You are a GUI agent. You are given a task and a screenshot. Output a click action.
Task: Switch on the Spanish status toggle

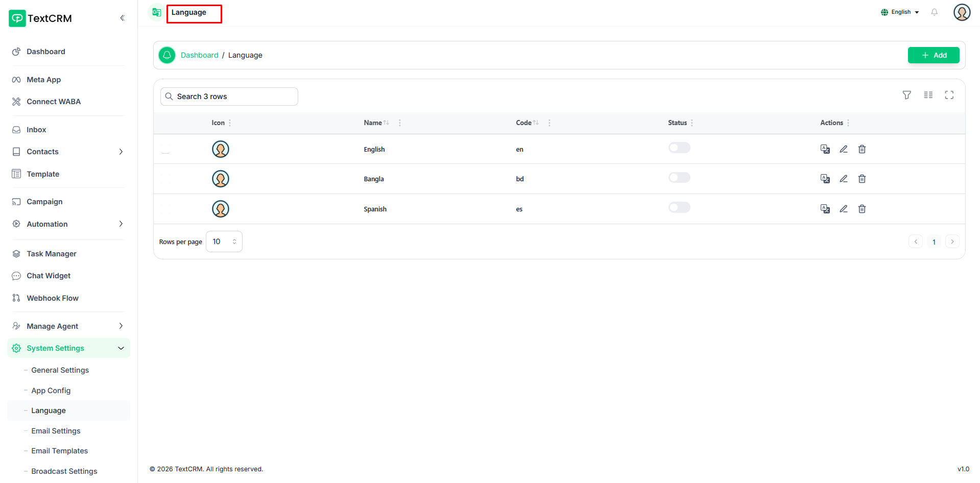(679, 208)
